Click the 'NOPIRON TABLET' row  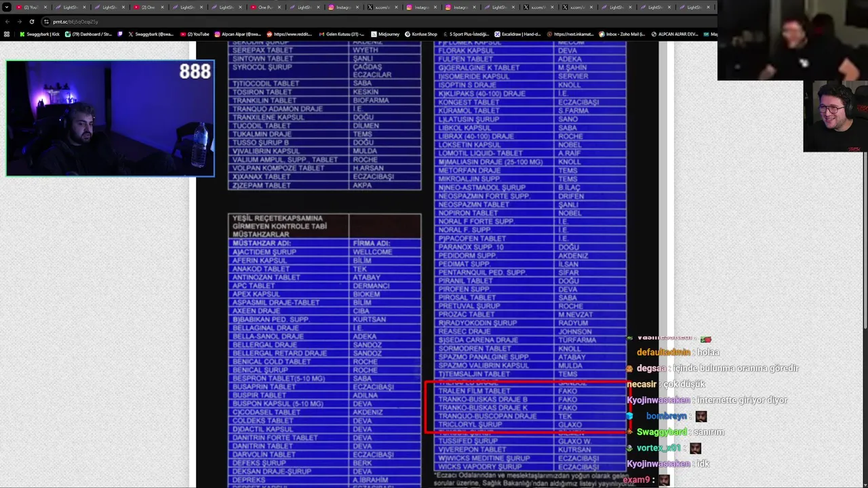pyautogui.click(x=530, y=213)
